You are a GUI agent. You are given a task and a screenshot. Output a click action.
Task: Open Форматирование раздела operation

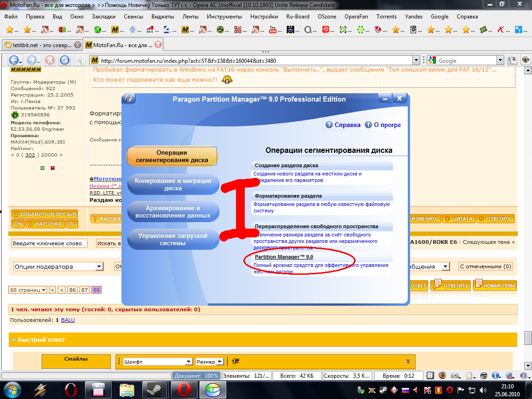coord(288,196)
